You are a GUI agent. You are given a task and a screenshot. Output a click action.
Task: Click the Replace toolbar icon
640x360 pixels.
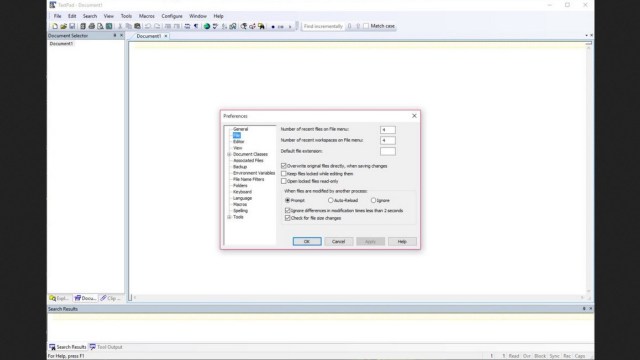(x=252, y=26)
